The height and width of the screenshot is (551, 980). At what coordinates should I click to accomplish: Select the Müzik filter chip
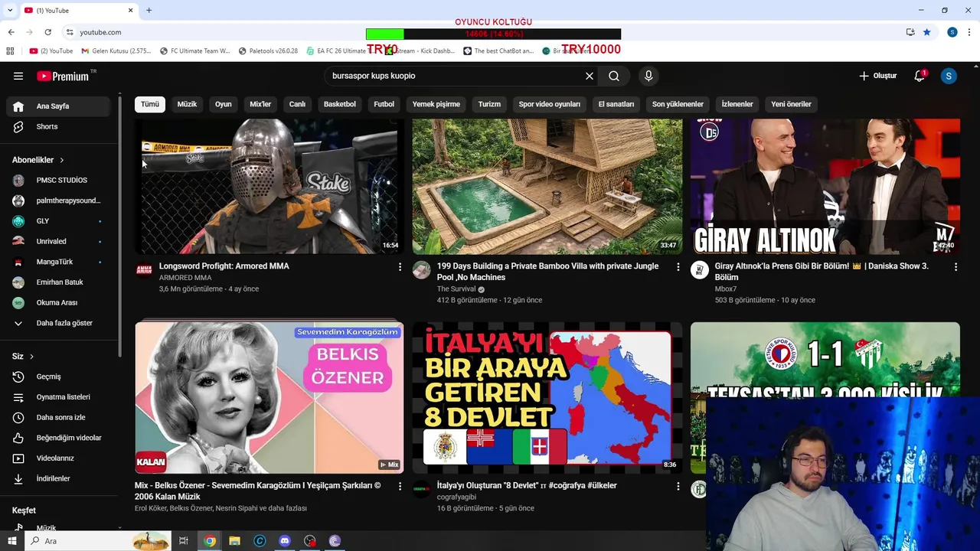click(187, 104)
